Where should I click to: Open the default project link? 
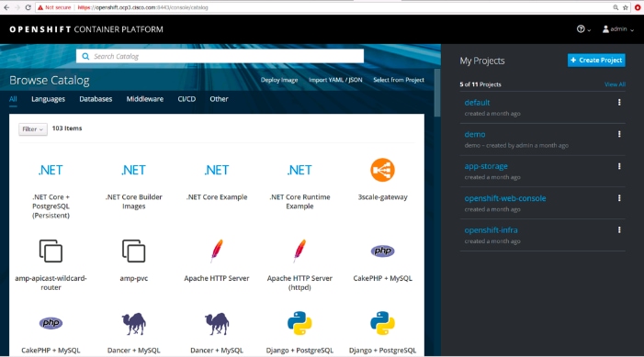tap(477, 103)
